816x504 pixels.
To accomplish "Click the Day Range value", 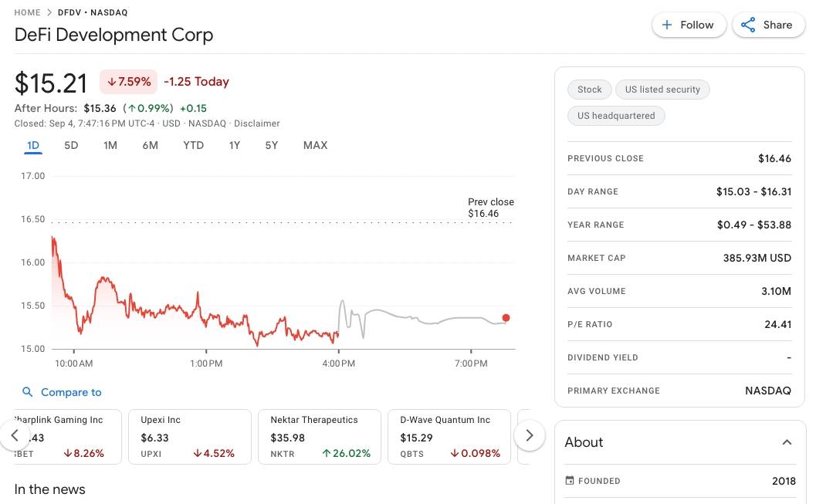I will click(753, 192).
